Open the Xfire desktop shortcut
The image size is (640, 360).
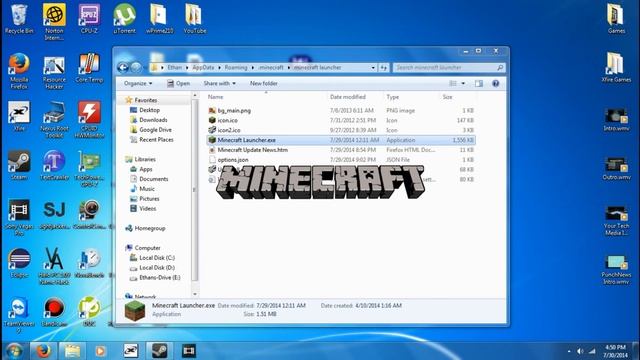(19, 117)
